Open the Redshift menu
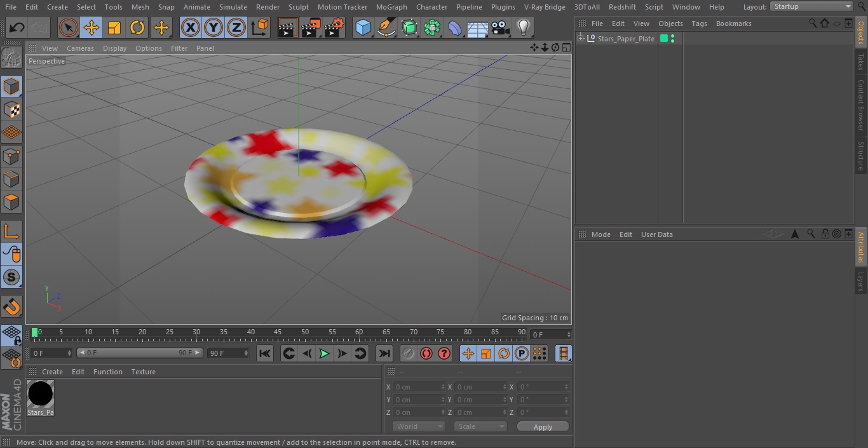 [x=622, y=7]
